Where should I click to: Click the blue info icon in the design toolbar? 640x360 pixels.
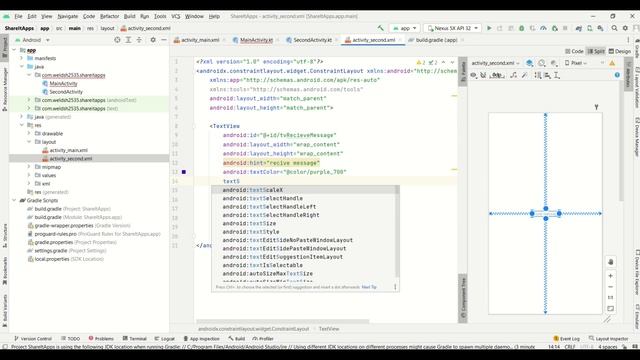pyautogui.click(x=617, y=75)
